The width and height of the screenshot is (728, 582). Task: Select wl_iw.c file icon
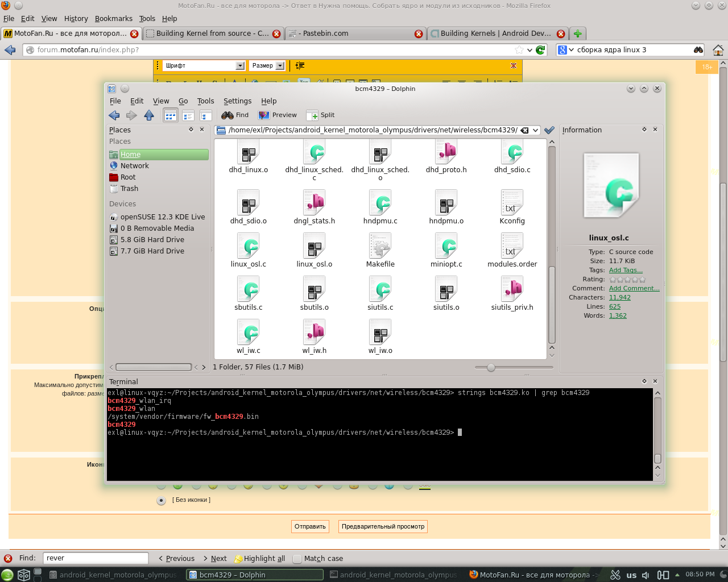pyautogui.click(x=249, y=332)
